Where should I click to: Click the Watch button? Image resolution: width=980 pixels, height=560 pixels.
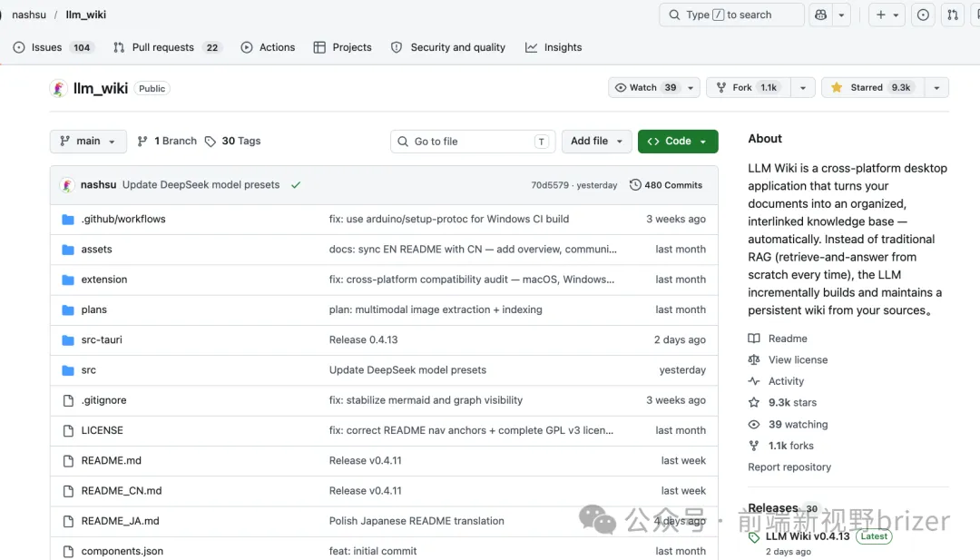pos(646,87)
